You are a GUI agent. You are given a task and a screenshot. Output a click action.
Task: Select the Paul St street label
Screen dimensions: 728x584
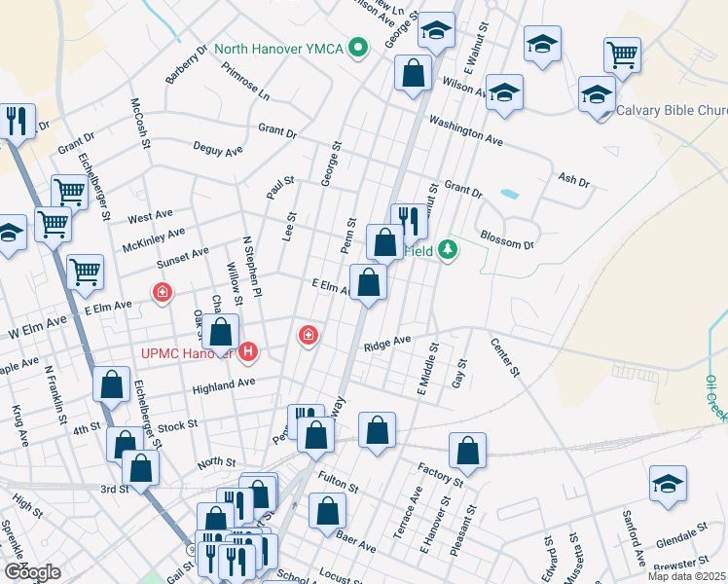click(x=280, y=188)
